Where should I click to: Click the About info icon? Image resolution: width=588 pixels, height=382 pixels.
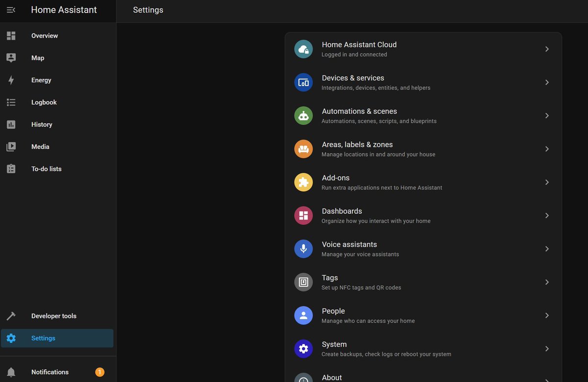(x=303, y=378)
